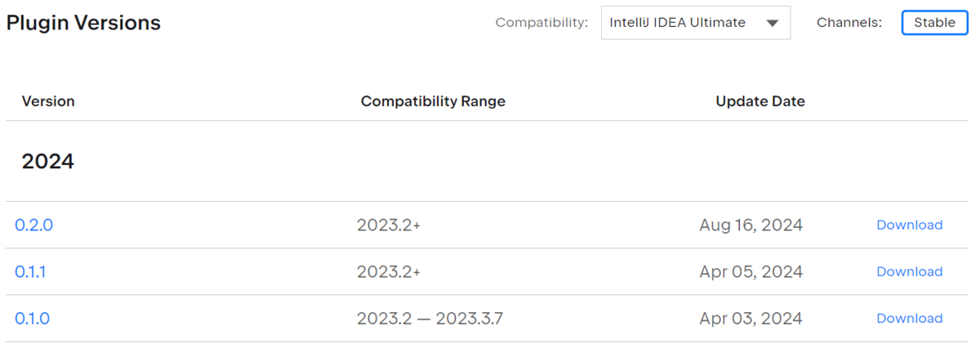Select the 2024 year group heading
The width and height of the screenshot is (980, 349).
48,162
